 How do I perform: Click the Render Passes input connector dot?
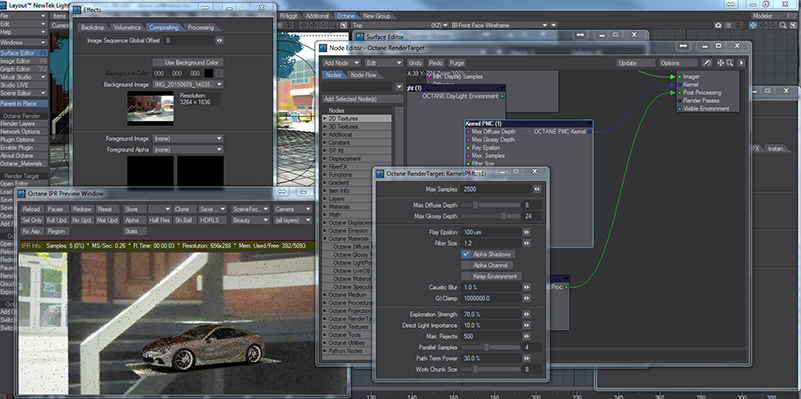(679, 101)
